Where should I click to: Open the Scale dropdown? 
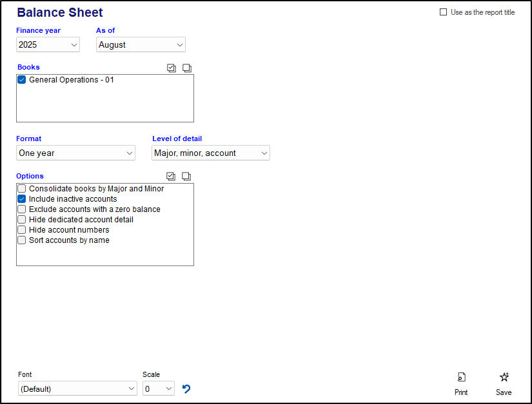click(159, 389)
